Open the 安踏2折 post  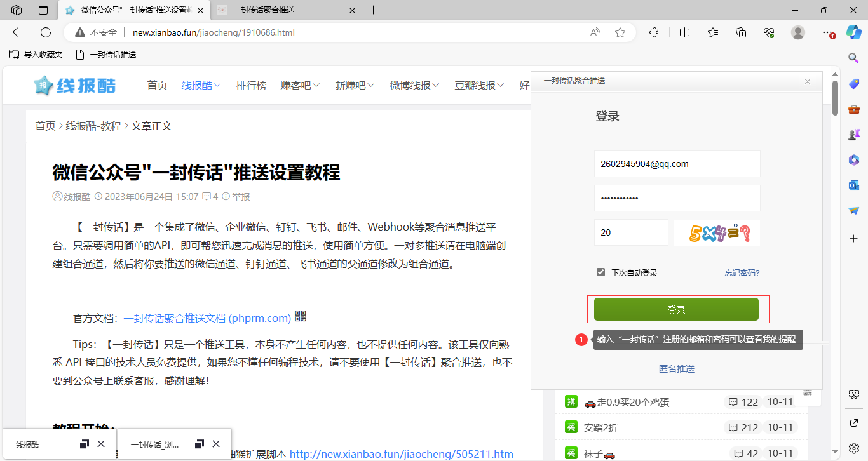(x=600, y=427)
